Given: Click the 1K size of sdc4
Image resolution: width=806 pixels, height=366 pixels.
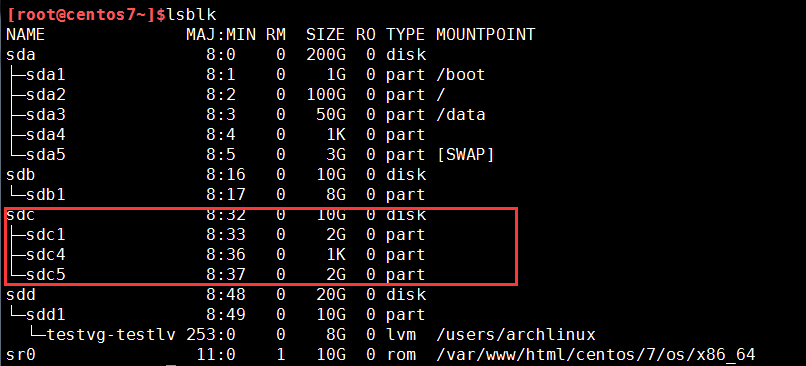Looking at the screenshot, I should point(335,255).
